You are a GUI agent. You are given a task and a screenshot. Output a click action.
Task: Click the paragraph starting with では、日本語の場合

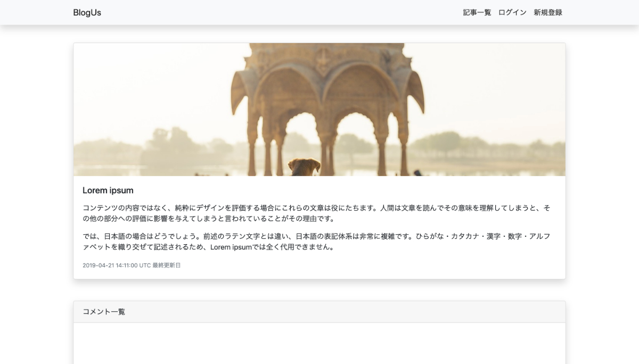[316, 242]
